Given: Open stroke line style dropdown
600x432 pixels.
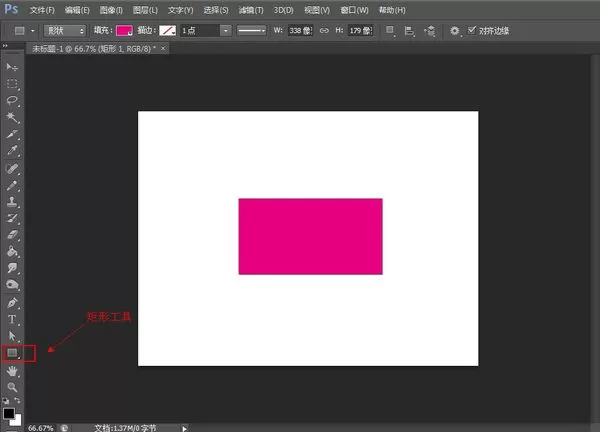Looking at the screenshot, I should pyautogui.click(x=251, y=31).
